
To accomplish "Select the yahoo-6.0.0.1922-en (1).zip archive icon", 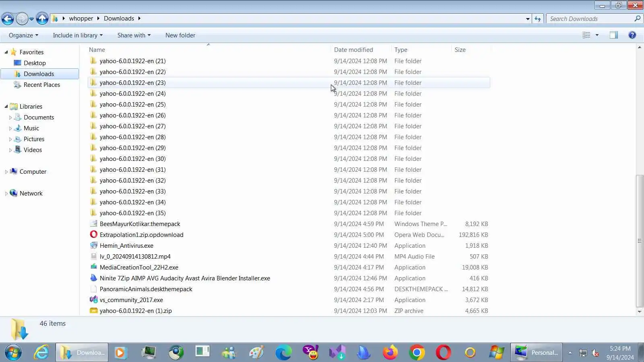I will [94, 311].
